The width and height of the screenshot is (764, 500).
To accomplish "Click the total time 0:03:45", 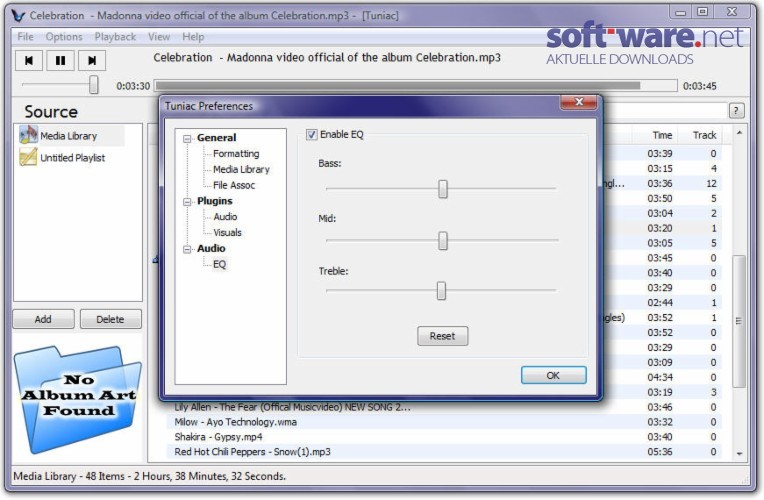I will [700, 86].
